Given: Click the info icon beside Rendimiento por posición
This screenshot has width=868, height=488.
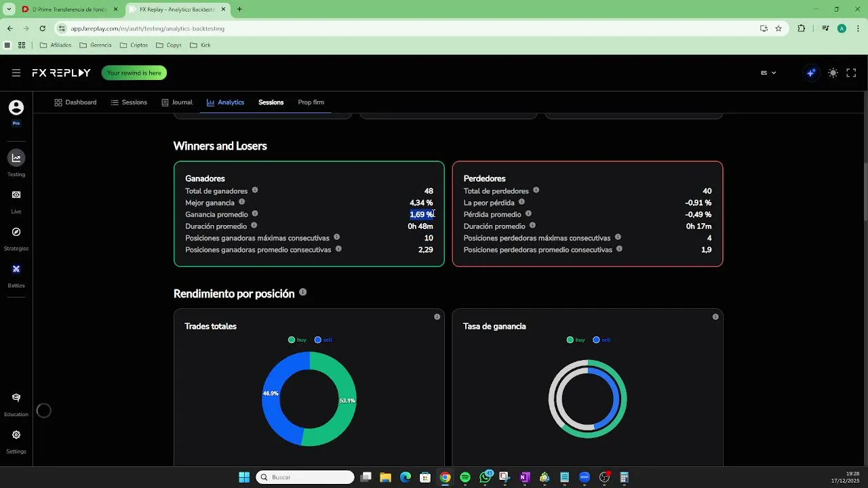Looking at the screenshot, I should click(x=302, y=292).
